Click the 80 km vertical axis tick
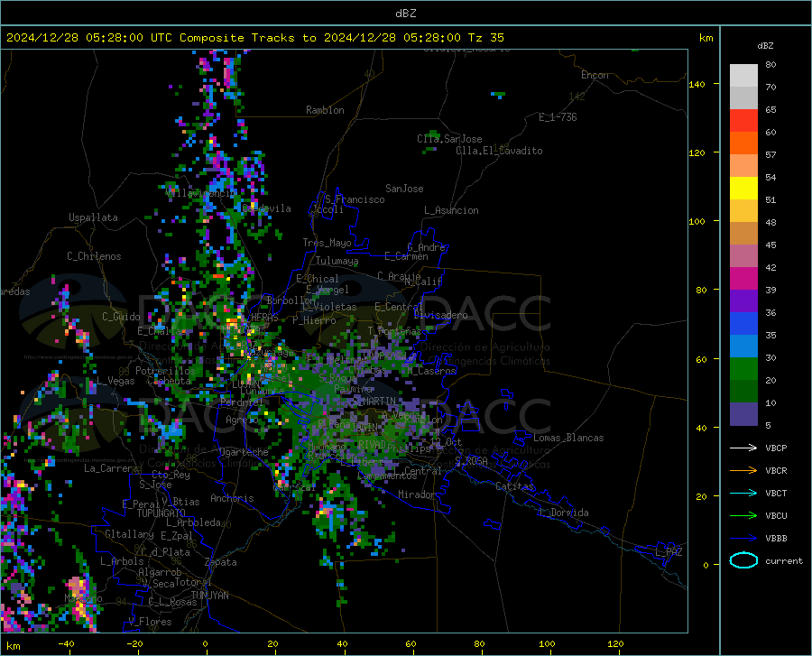812x656 pixels. pyautogui.click(x=701, y=290)
